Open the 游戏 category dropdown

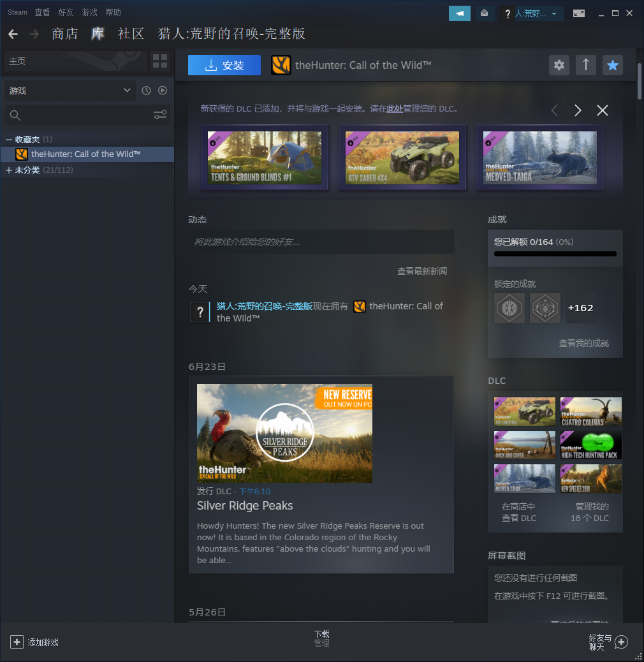pyautogui.click(x=70, y=91)
